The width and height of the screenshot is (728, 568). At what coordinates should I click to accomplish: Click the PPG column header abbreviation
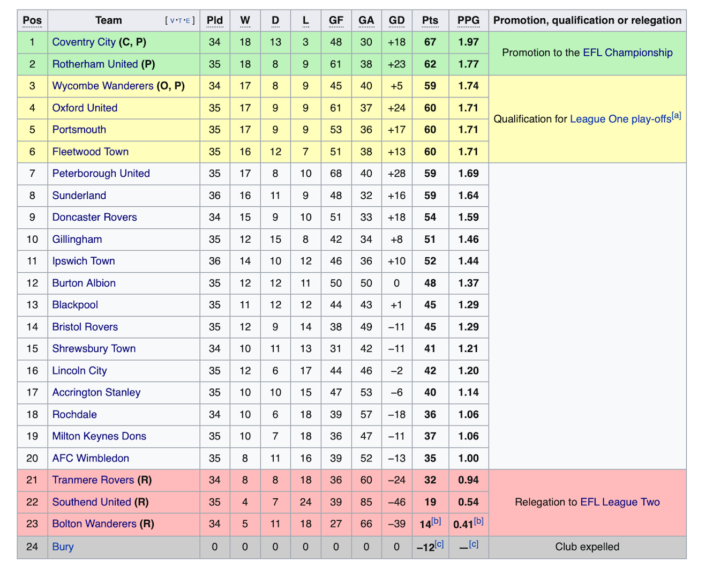coord(468,20)
